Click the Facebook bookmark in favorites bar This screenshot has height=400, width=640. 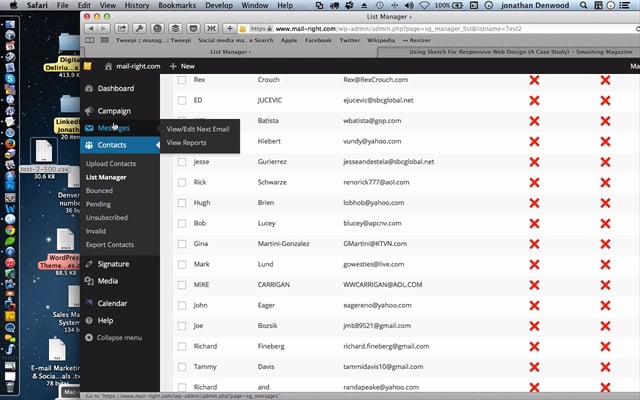(318, 40)
